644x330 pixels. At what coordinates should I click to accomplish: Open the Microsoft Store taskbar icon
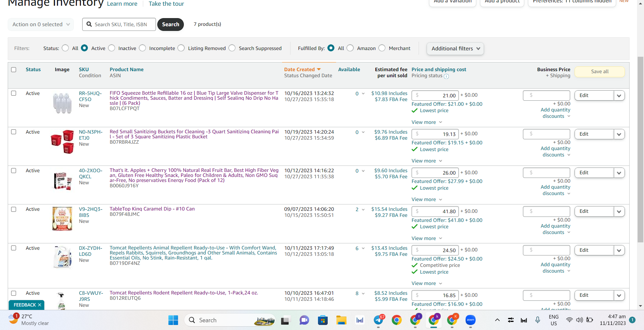point(323,320)
